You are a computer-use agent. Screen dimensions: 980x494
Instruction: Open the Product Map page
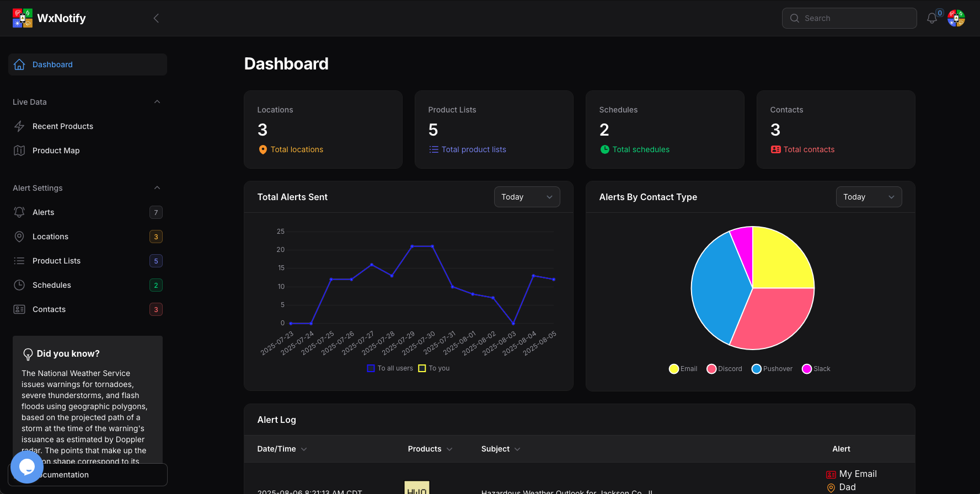(56, 151)
